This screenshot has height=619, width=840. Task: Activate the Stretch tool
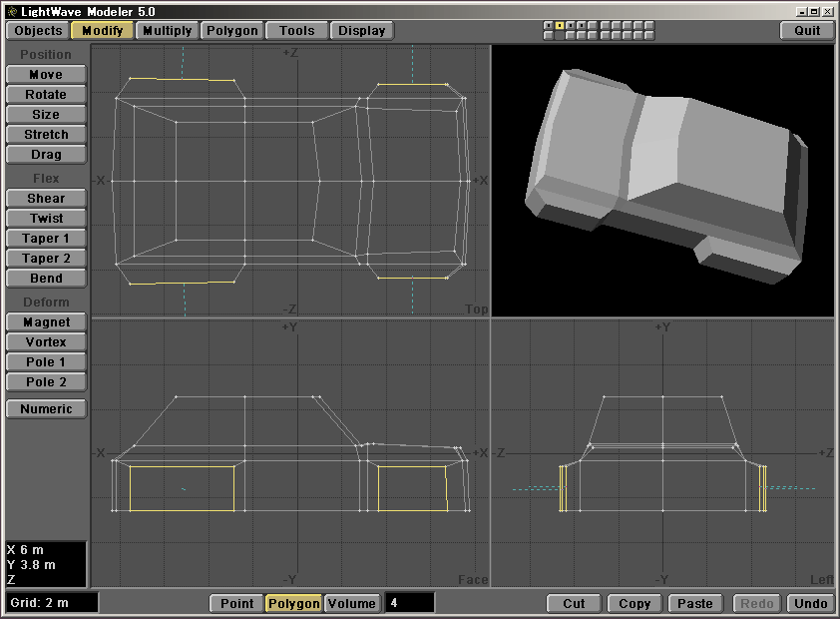click(x=46, y=135)
